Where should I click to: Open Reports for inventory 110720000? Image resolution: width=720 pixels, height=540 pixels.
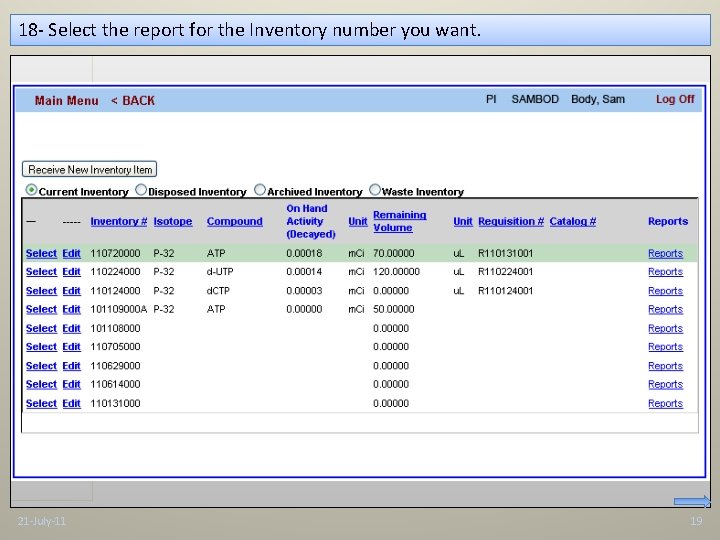coord(665,254)
